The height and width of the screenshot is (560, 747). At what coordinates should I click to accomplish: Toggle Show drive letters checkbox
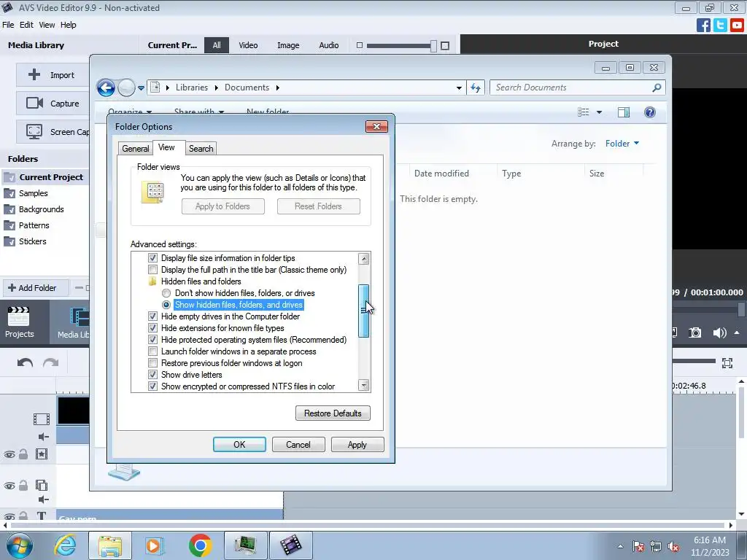pyautogui.click(x=152, y=375)
